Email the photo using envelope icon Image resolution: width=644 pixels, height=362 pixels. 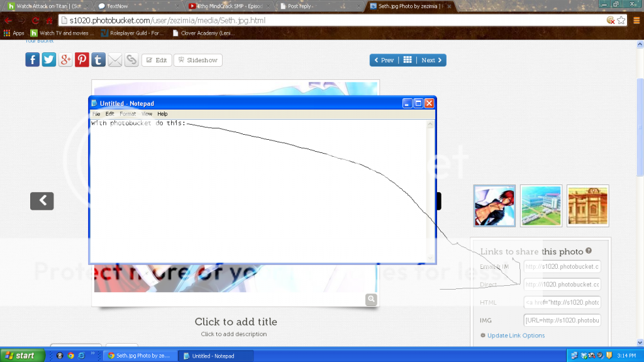pyautogui.click(x=114, y=60)
